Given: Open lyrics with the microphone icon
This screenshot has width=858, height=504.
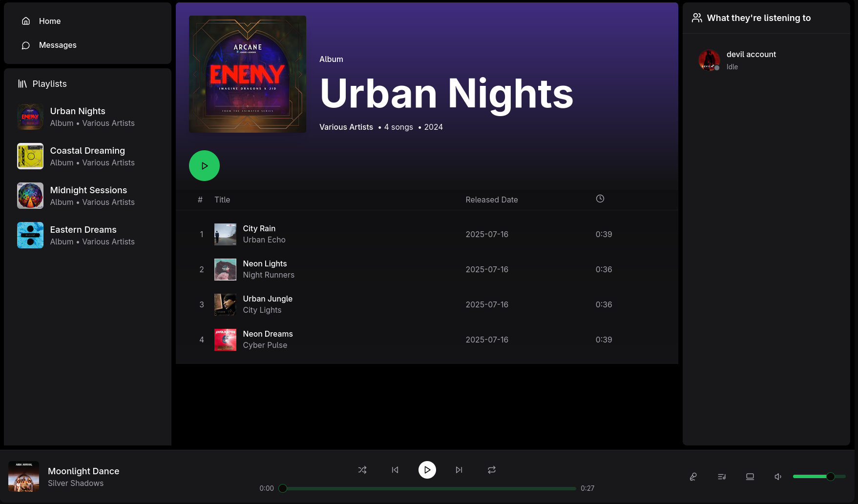Looking at the screenshot, I should (693, 477).
